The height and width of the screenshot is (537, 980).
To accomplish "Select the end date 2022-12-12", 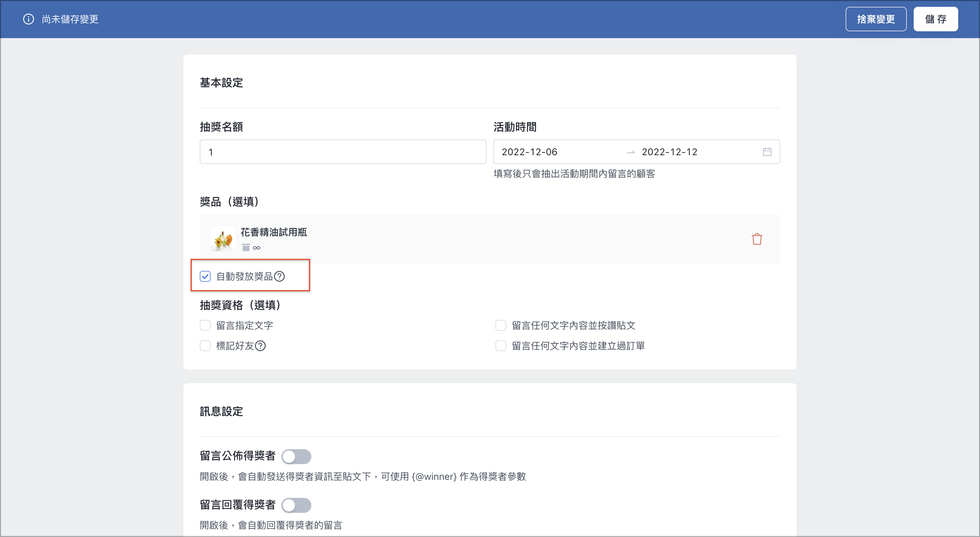I will (x=670, y=152).
